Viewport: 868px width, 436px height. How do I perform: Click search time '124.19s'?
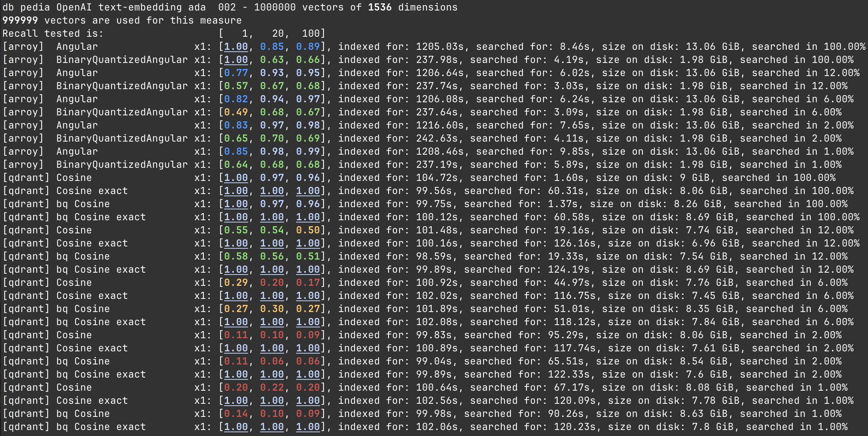(x=569, y=269)
